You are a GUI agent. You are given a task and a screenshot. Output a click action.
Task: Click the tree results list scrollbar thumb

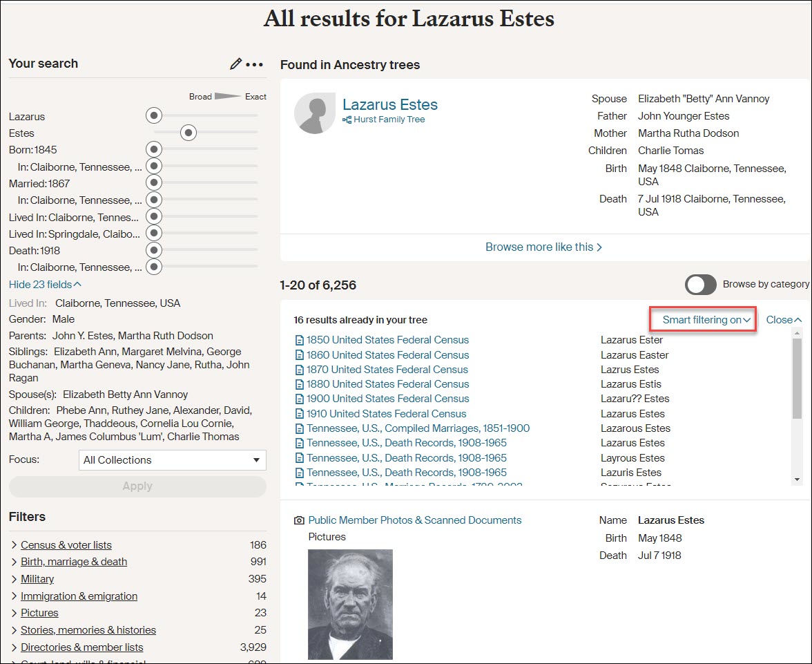tap(797, 379)
